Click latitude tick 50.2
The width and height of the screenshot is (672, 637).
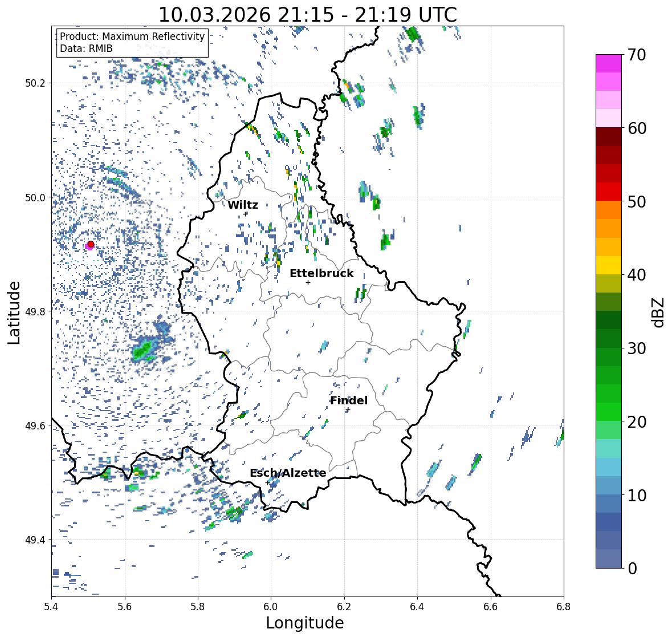pyautogui.click(x=35, y=83)
